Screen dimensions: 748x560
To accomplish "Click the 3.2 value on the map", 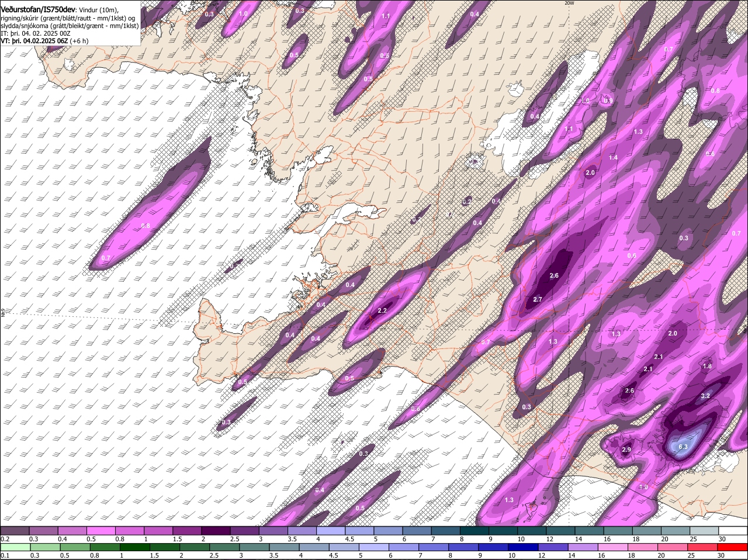I will pos(705,396).
